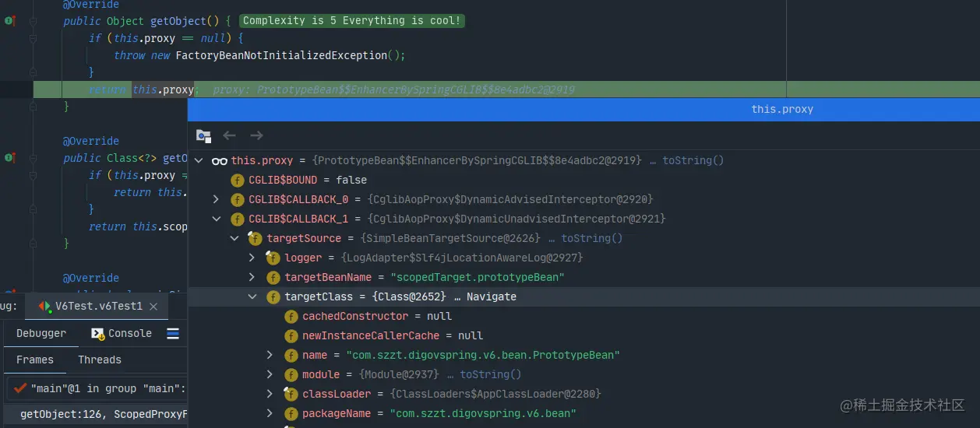Select the "com.szzt.digovspring.v6.bean.PrototypeBean" name value
Image resolution: width=980 pixels, height=428 pixels.
(483, 355)
